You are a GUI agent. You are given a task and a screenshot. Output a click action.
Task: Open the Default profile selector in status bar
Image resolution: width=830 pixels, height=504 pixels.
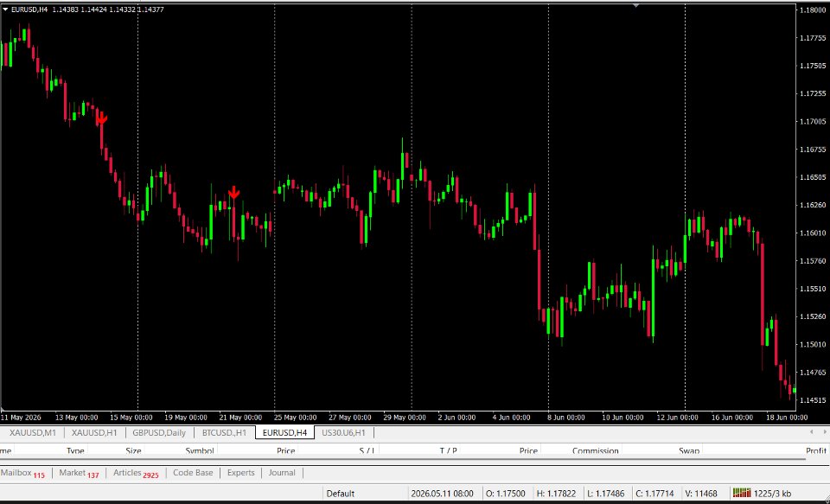340,494
